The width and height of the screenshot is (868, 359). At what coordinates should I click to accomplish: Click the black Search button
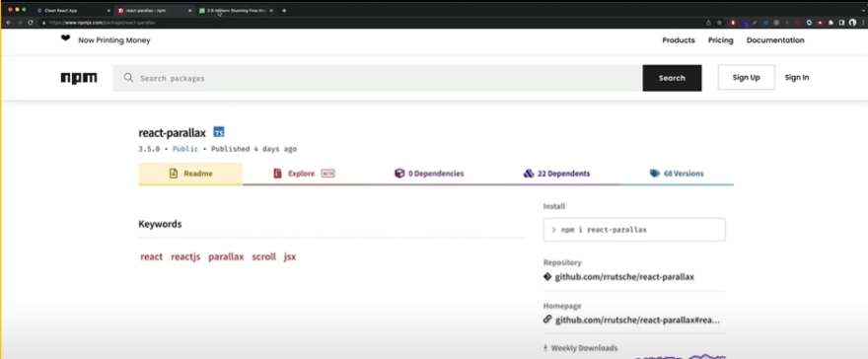tap(672, 78)
